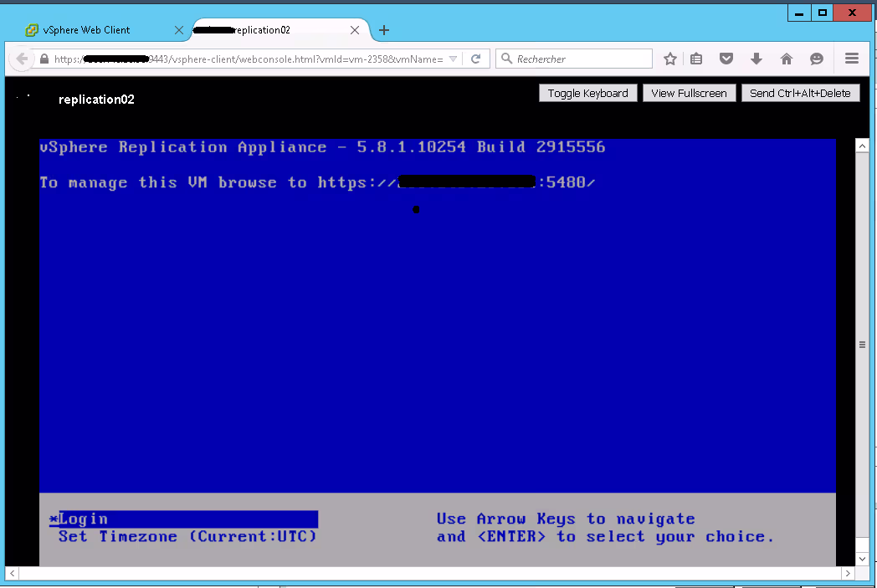877x588 pixels.
Task: Click the Pocket icon in the toolbar
Action: click(726, 59)
